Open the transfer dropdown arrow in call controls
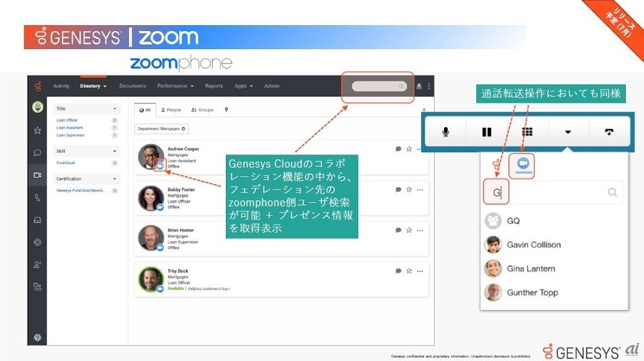Image resolution: width=644 pixels, height=361 pixels. (x=568, y=132)
